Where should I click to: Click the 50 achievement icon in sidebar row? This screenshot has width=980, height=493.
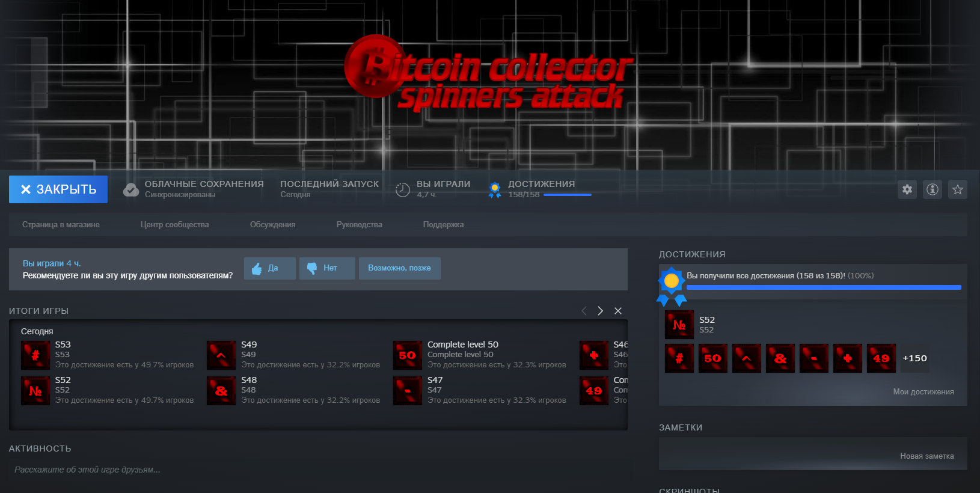(x=713, y=358)
